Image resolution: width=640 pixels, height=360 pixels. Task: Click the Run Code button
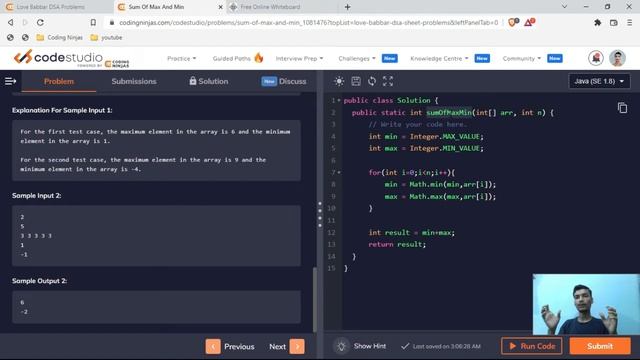532,346
